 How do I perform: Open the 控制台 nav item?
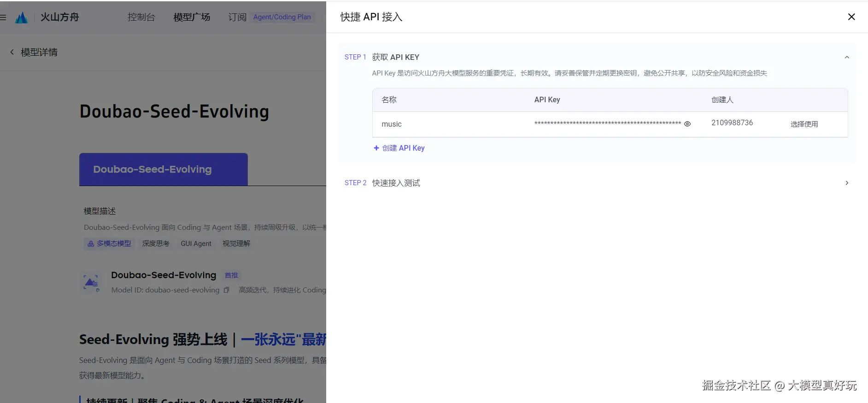(x=141, y=17)
